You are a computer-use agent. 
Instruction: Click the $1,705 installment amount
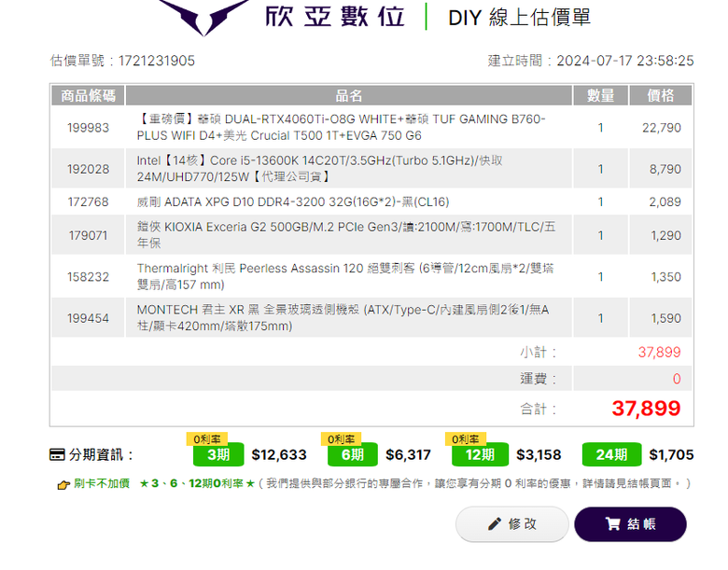click(671, 454)
